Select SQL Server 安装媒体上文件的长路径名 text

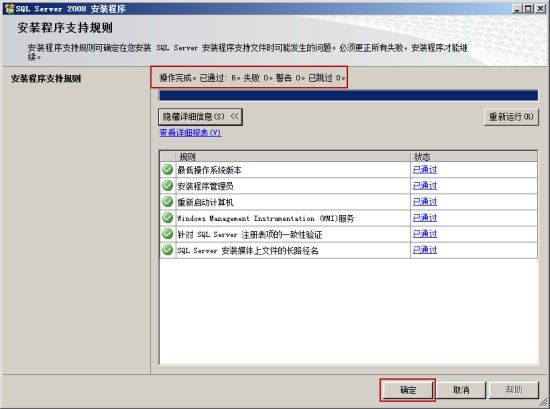tap(248, 251)
